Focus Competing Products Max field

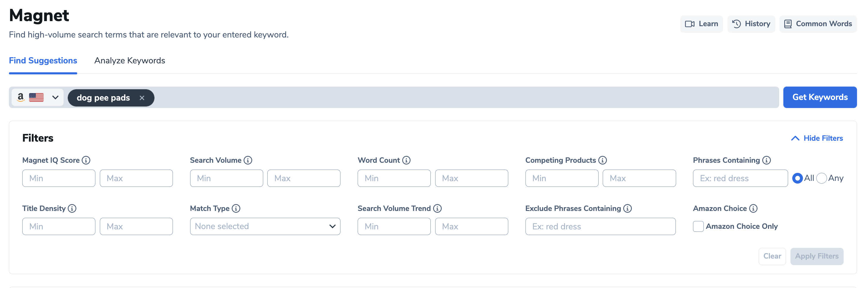tap(639, 178)
